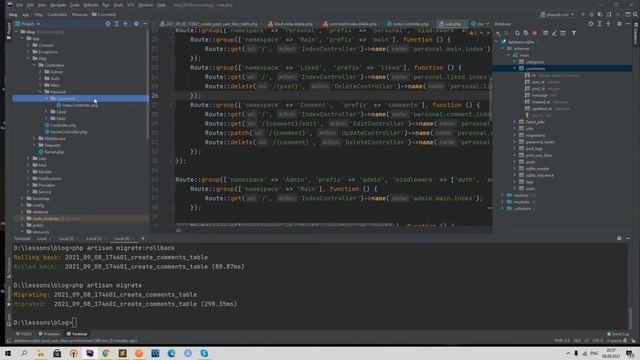
Task: Expand the Liked folder in project tree
Action: [47, 112]
